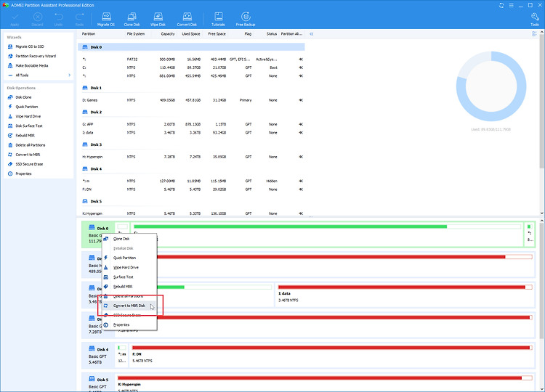Click the disk map vertical scrollbar

[x=542, y=281]
